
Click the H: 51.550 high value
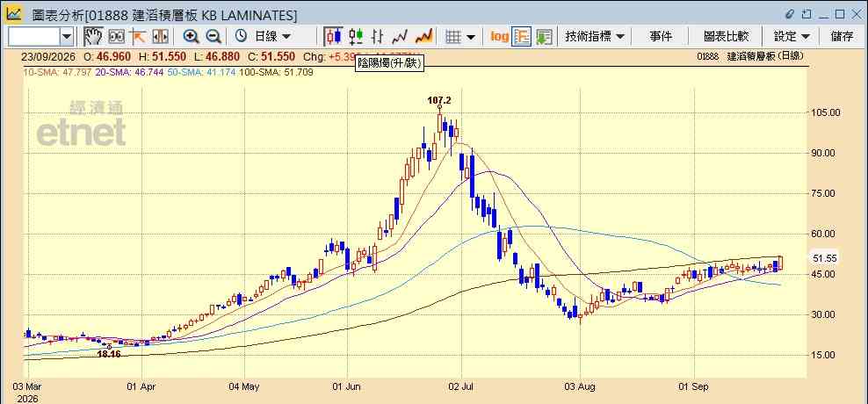(162, 56)
